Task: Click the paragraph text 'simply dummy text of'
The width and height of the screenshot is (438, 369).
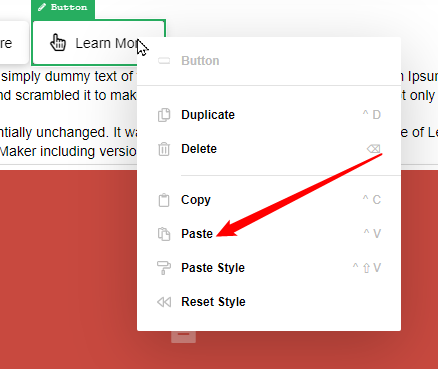Action: 67,76
